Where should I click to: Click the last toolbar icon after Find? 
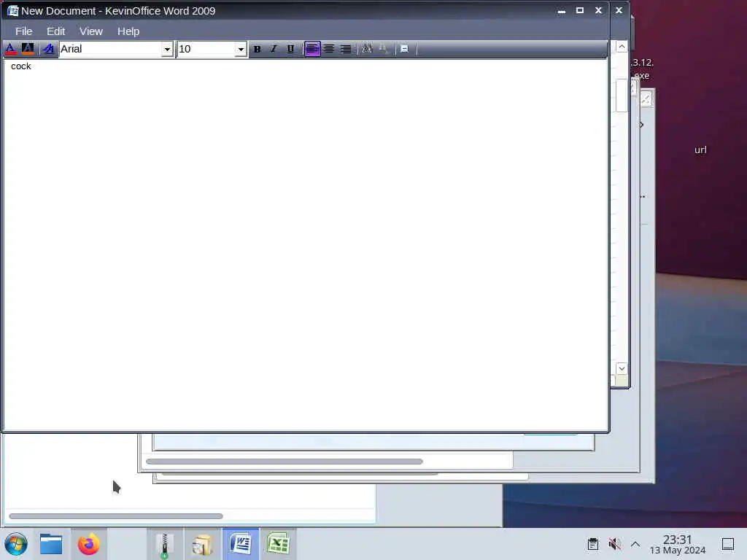pos(404,49)
